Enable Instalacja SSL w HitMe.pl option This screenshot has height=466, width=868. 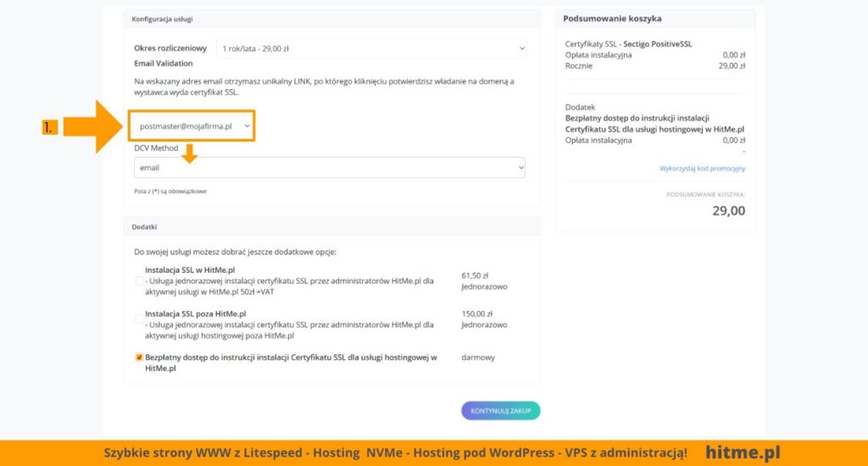coord(139,280)
